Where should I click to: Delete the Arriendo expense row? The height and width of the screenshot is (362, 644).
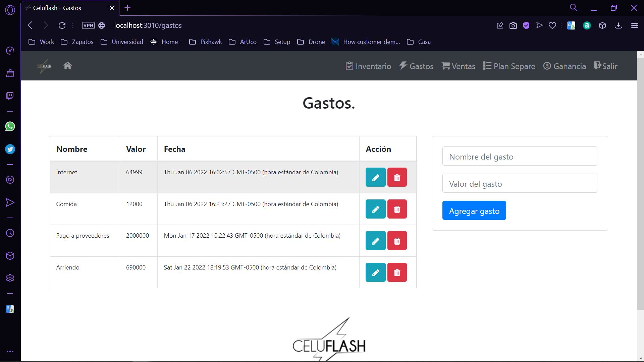(x=397, y=273)
